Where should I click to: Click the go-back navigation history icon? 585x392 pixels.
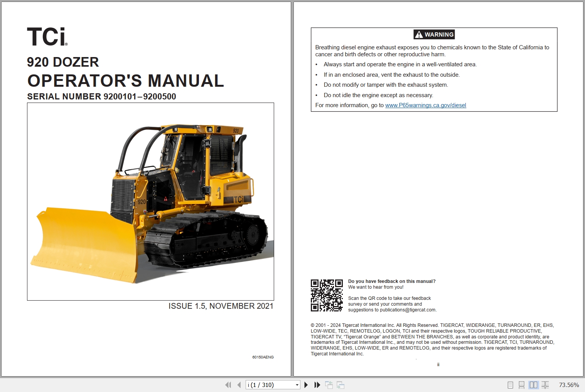click(330, 385)
